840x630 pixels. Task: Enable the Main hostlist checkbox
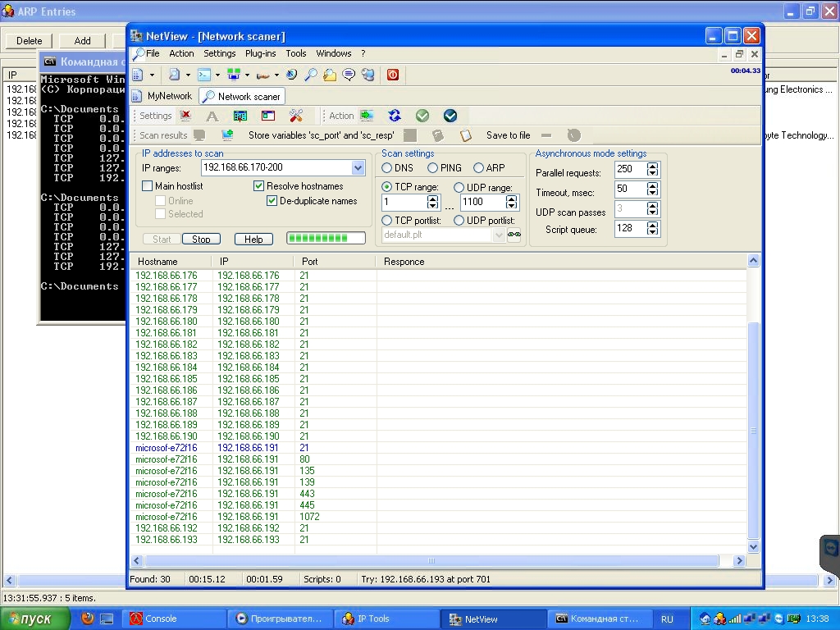148,186
